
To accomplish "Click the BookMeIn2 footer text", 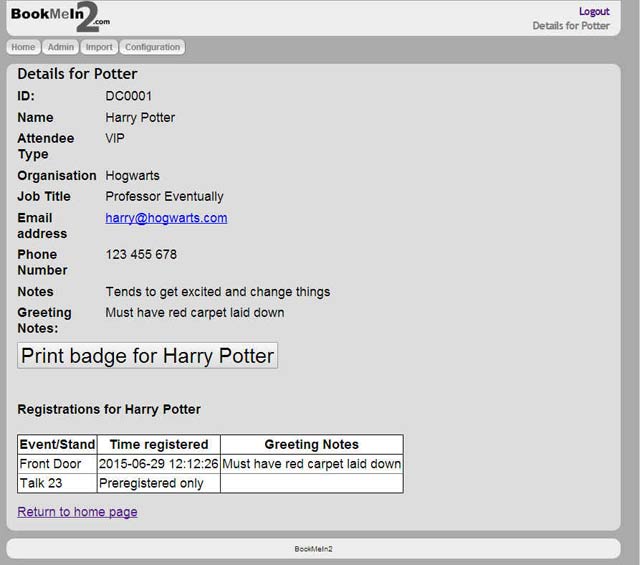I will [313, 549].
